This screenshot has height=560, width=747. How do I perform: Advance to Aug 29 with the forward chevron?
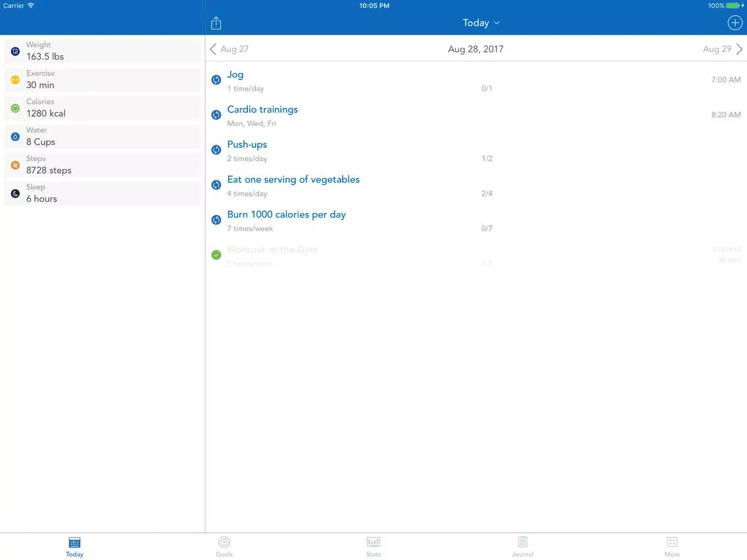pyautogui.click(x=740, y=49)
